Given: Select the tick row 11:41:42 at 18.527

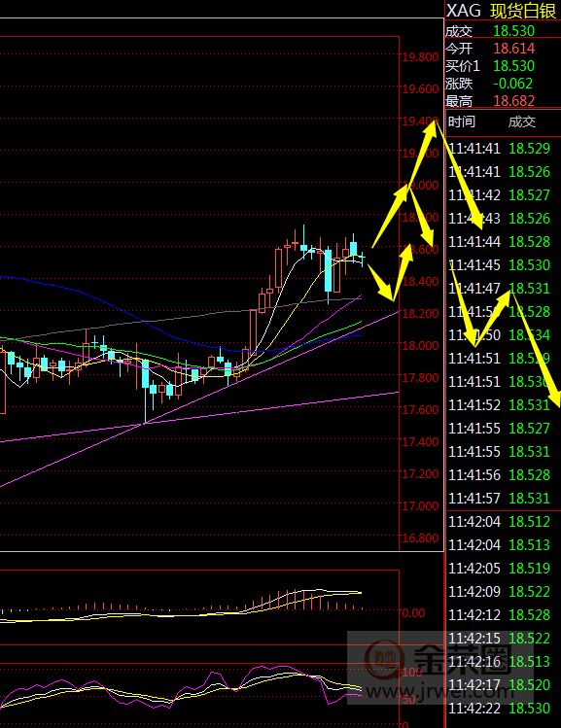Looking at the screenshot, I should click(x=499, y=195).
